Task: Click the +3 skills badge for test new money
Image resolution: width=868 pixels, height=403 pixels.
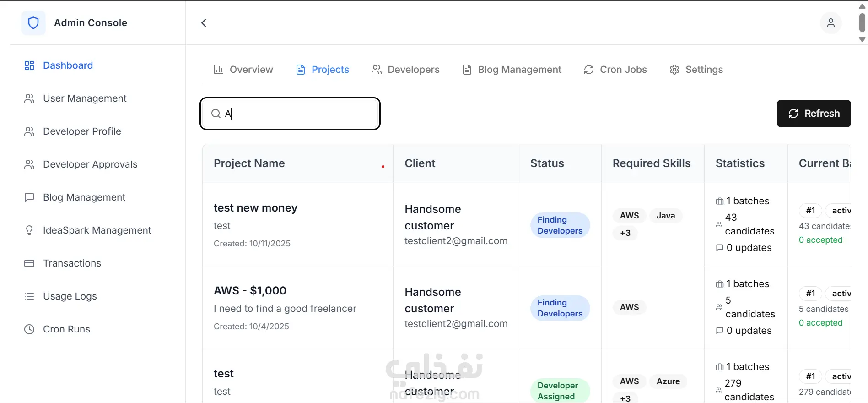Action: (x=625, y=233)
